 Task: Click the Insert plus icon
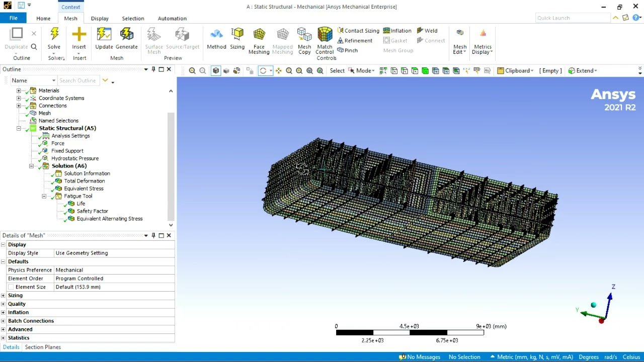79,34
